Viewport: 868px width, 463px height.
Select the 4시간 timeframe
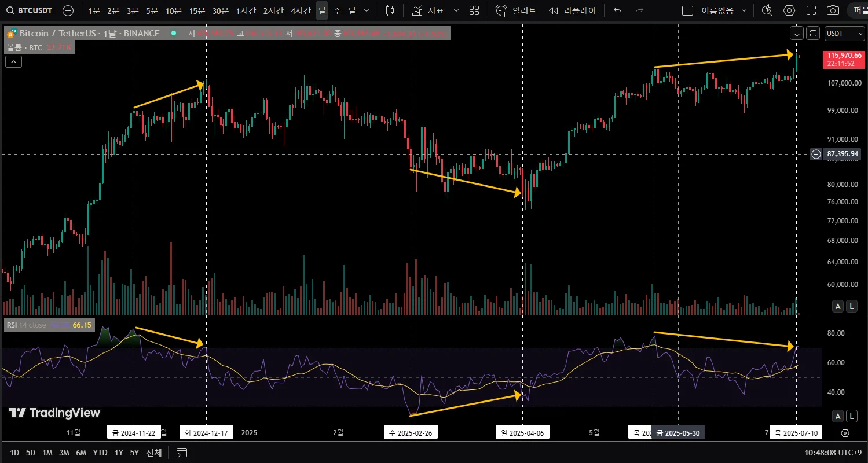point(301,10)
